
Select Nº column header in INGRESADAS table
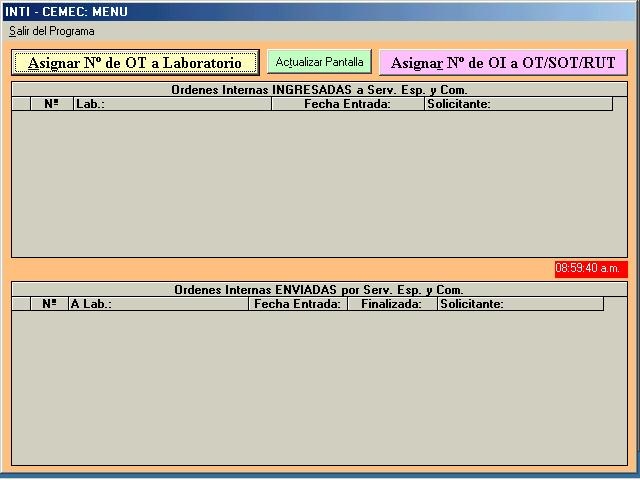(52, 104)
